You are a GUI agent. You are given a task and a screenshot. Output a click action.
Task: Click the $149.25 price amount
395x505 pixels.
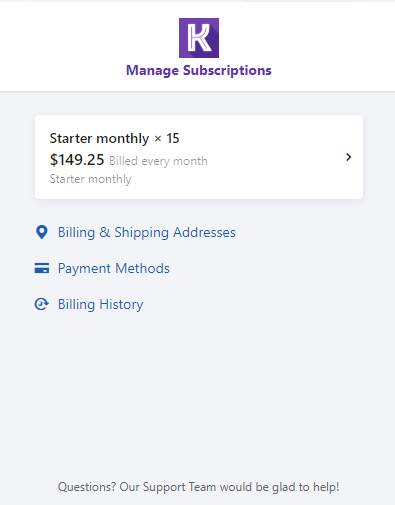(x=77, y=160)
